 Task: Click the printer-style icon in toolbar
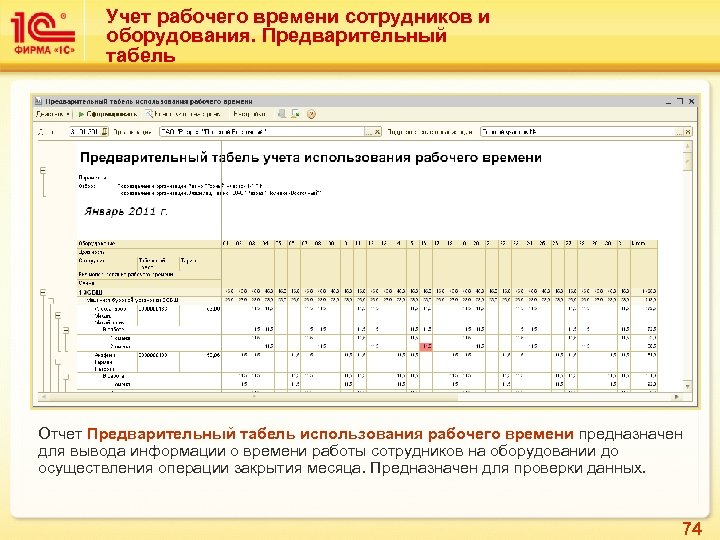point(282,114)
